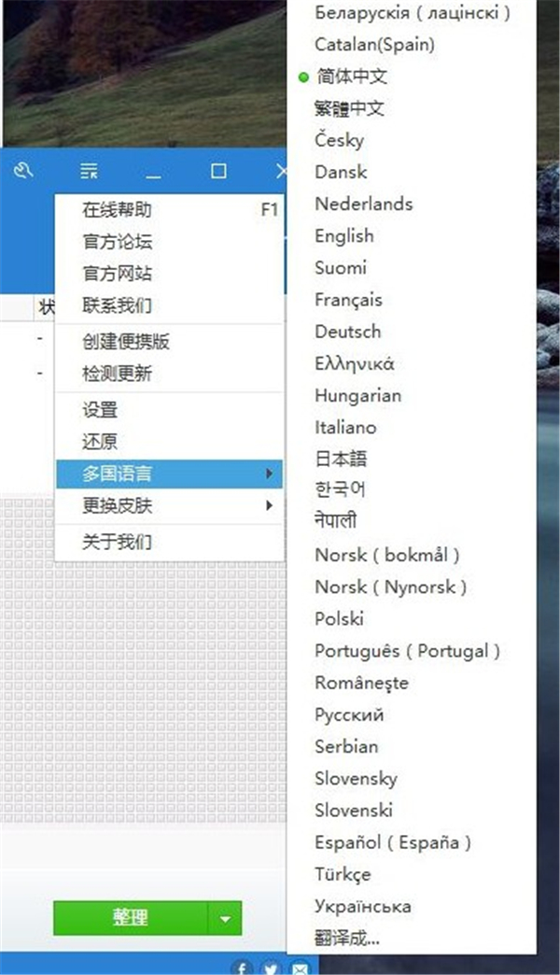Screen dimensions: 560x975
Task: Click the green 整理 button
Action: pyautogui.click(x=129, y=918)
